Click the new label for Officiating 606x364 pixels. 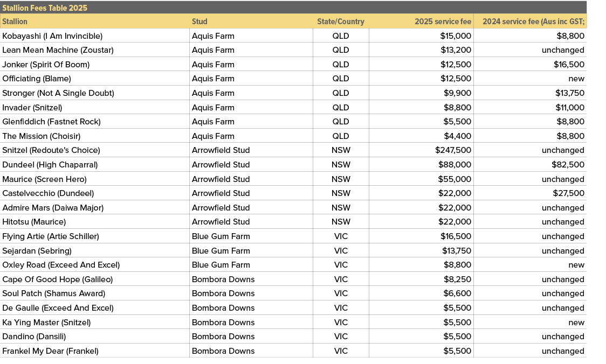pos(576,78)
